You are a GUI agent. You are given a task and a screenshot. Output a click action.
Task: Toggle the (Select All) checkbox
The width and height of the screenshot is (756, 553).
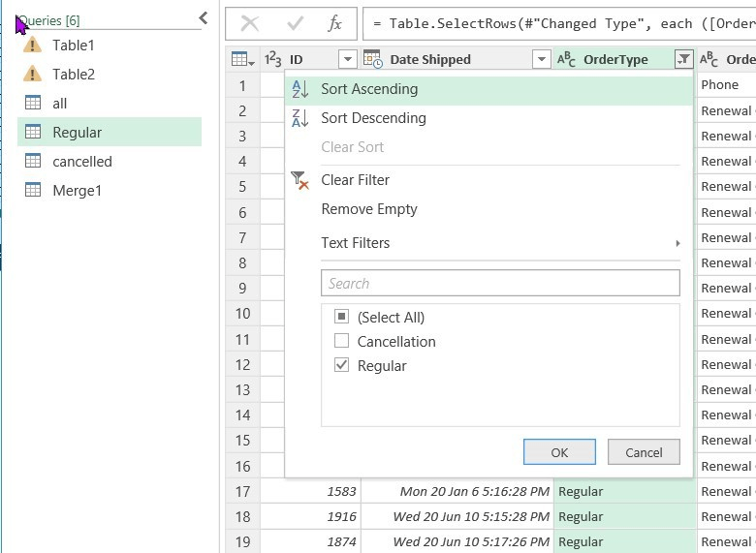tap(341, 317)
